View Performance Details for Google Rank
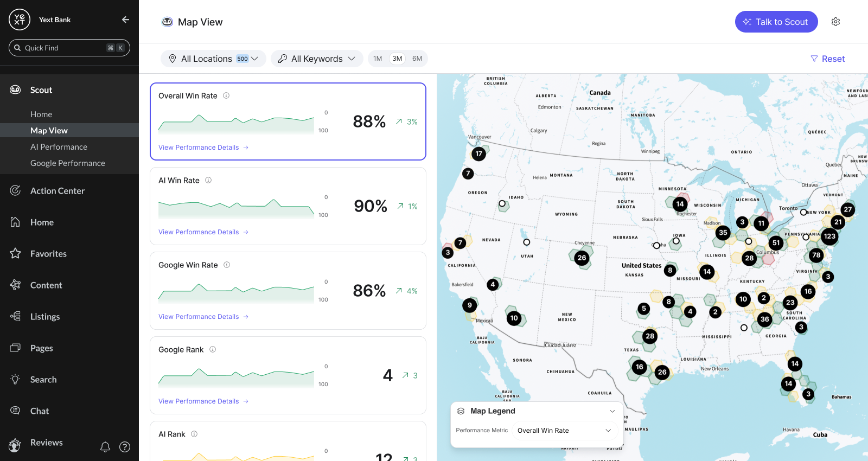This screenshot has height=461, width=868. [x=203, y=401]
